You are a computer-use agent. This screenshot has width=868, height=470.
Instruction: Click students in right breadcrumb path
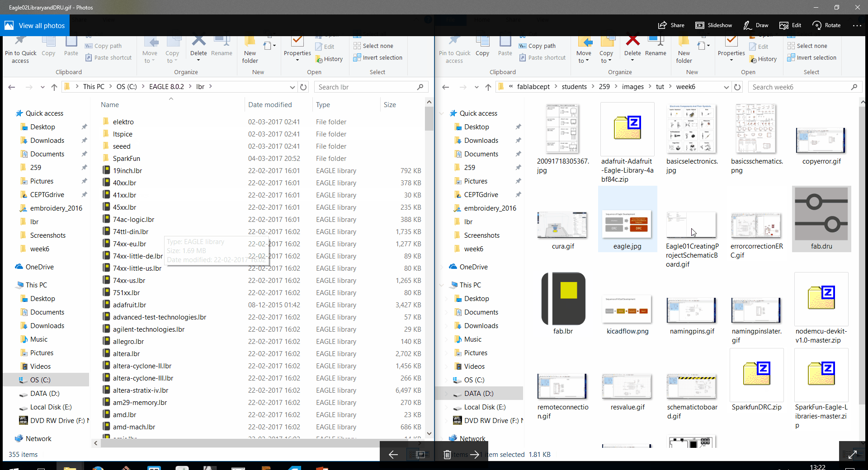coord(574,86)
